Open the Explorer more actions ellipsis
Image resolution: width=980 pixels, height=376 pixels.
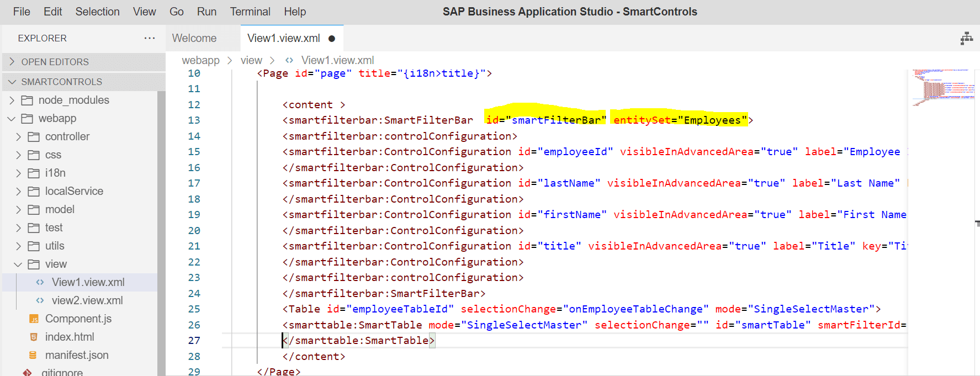pos(149,38)
